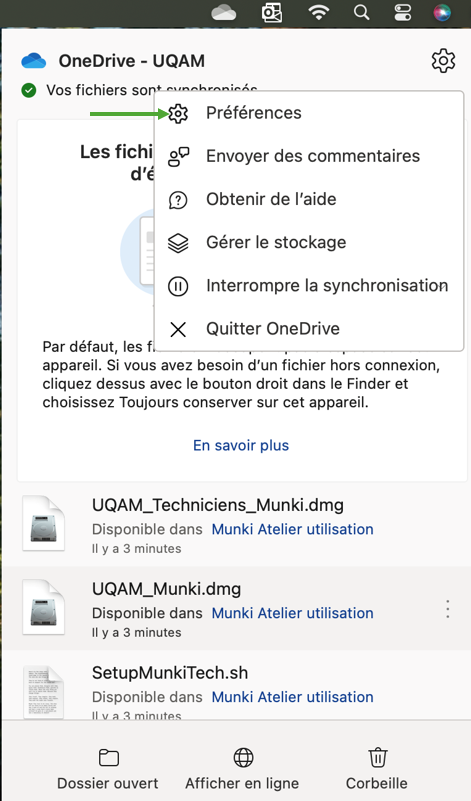Screen dimensions: 471x801
Task: Open Munki Atelier utilisation link under SetupMunkiTech.sh
Action: (x=292, y=697)
